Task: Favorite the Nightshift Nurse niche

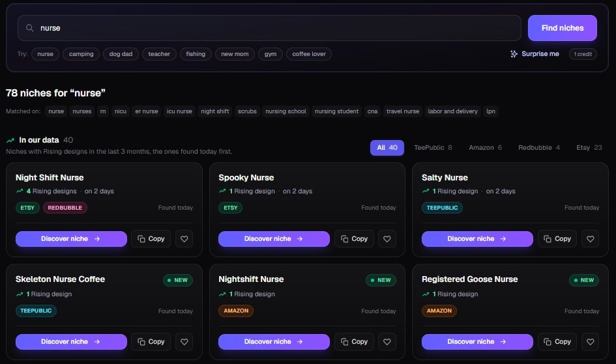Action: (x=387, y=342)
